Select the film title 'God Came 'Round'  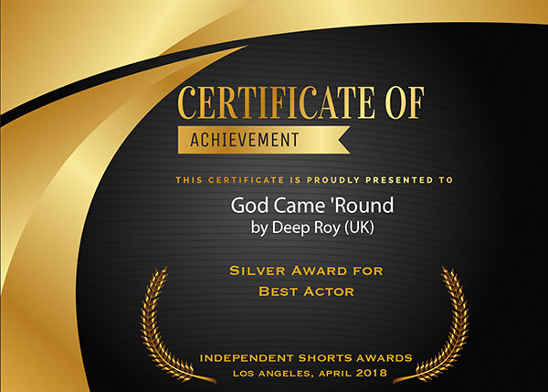click(312, 205)
